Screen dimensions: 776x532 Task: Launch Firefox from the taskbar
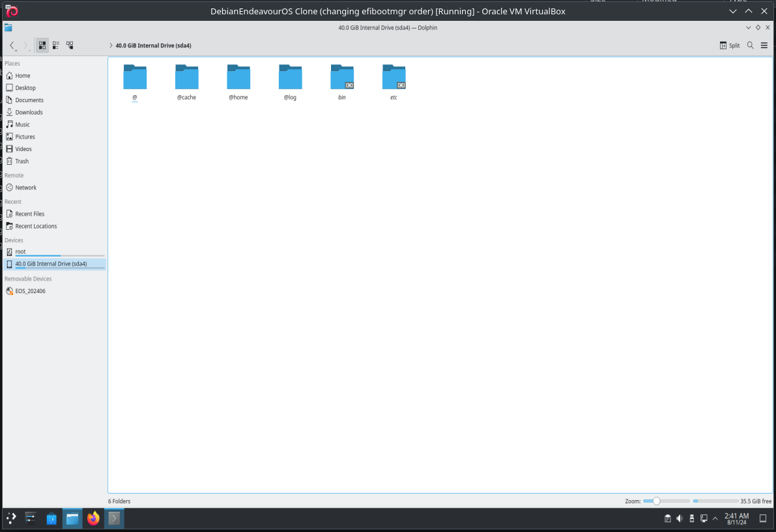93,518
